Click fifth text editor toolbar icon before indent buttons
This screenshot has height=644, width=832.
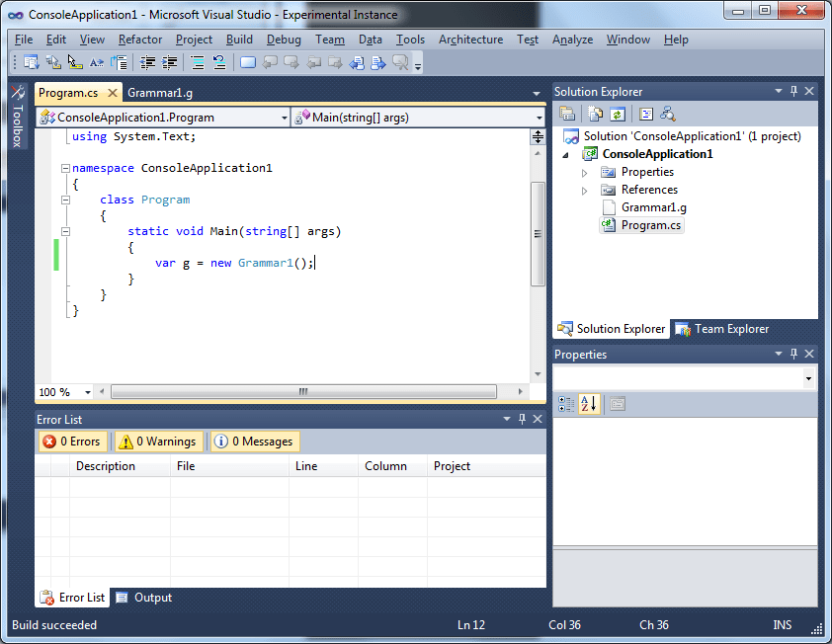[x=119, y=62]
